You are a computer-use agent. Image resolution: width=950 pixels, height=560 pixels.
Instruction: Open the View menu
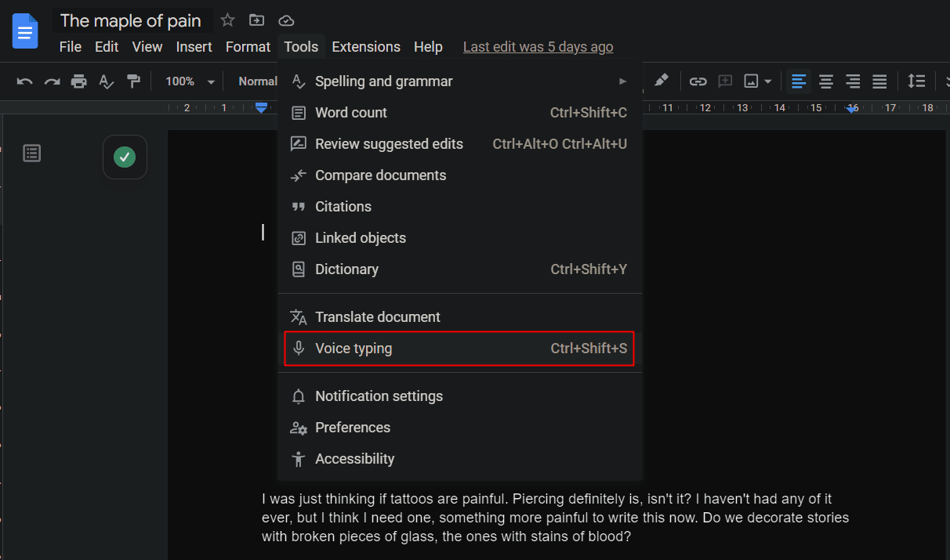click(147, 47)
